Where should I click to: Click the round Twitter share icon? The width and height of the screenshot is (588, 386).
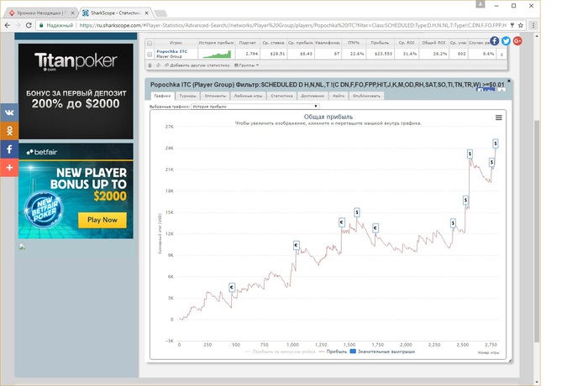pyautogui.click(x=506, y=41)
